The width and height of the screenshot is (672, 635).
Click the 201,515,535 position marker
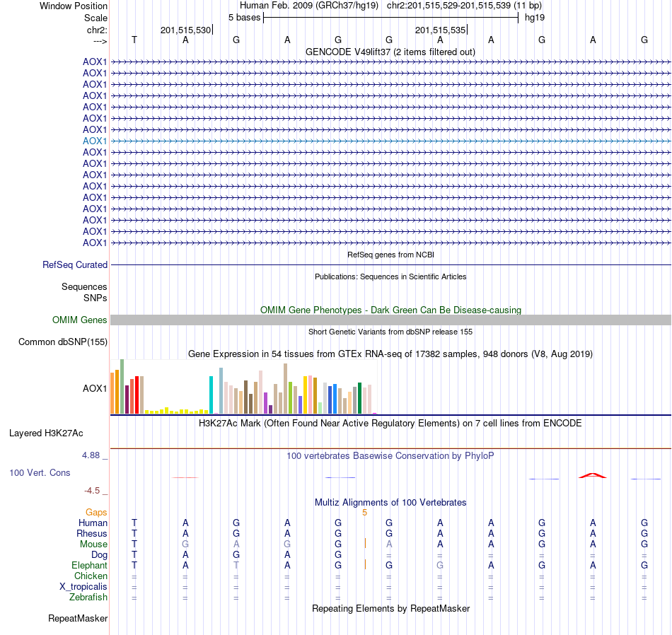click(440, 30)
